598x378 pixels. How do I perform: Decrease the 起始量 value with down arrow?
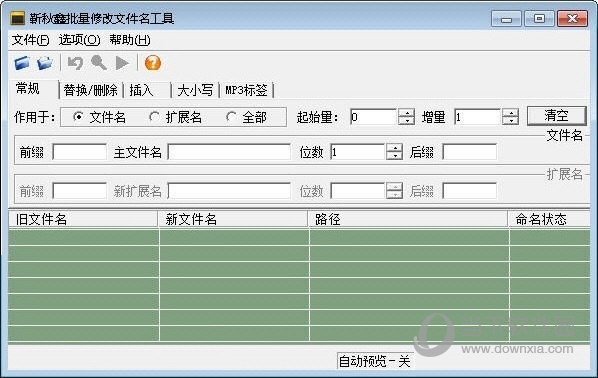point(407,121)
